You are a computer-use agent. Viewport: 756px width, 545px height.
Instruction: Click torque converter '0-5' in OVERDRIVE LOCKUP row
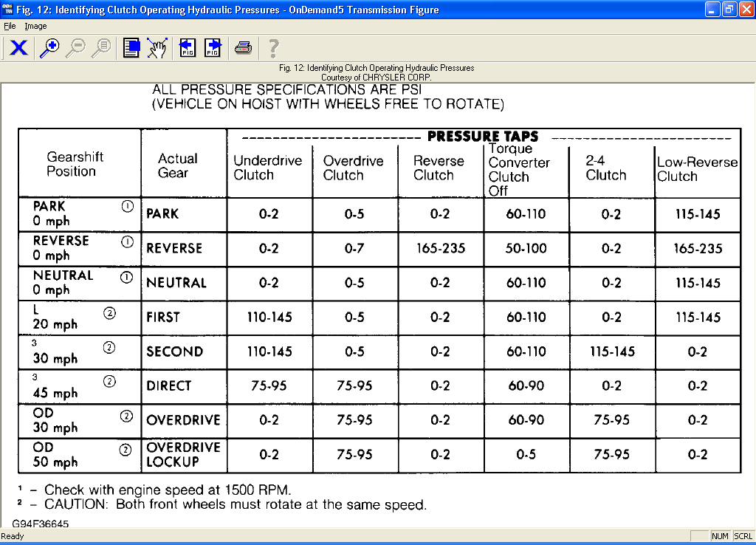[x=526, y=454]
